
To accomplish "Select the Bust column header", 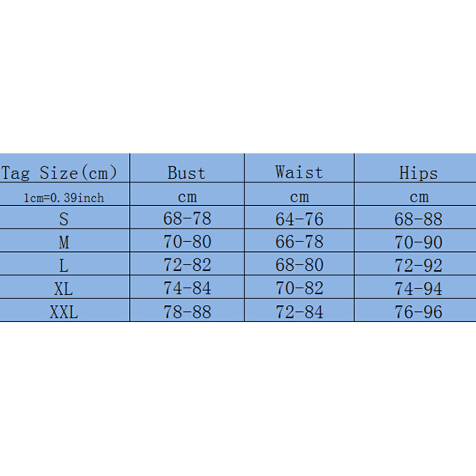I will coord(187,173).
